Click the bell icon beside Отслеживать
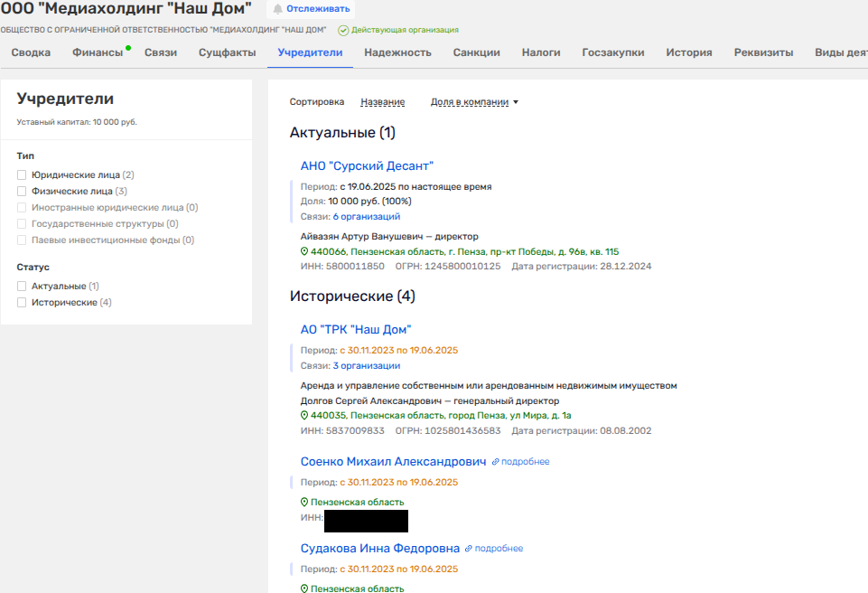Viewport: 868px width, 593px height. pos(277,9)
